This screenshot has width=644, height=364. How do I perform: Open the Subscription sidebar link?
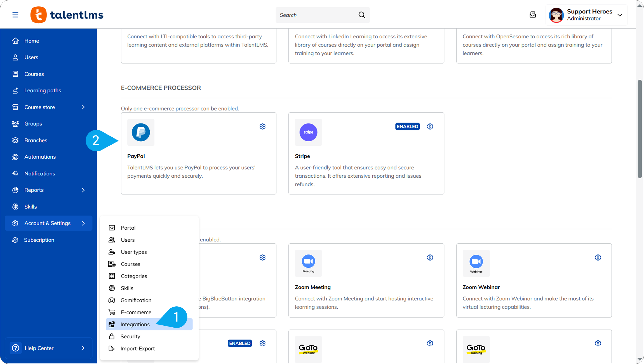click(x=39, y=240)
